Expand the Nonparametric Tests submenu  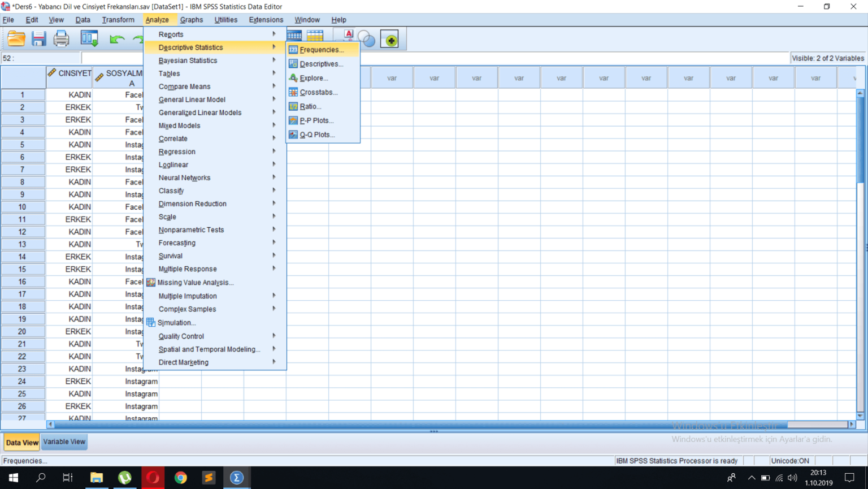(x=191, y=230)
